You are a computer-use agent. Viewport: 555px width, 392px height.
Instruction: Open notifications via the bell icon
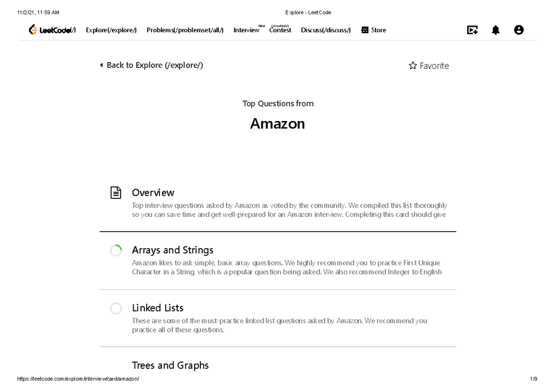496,30
